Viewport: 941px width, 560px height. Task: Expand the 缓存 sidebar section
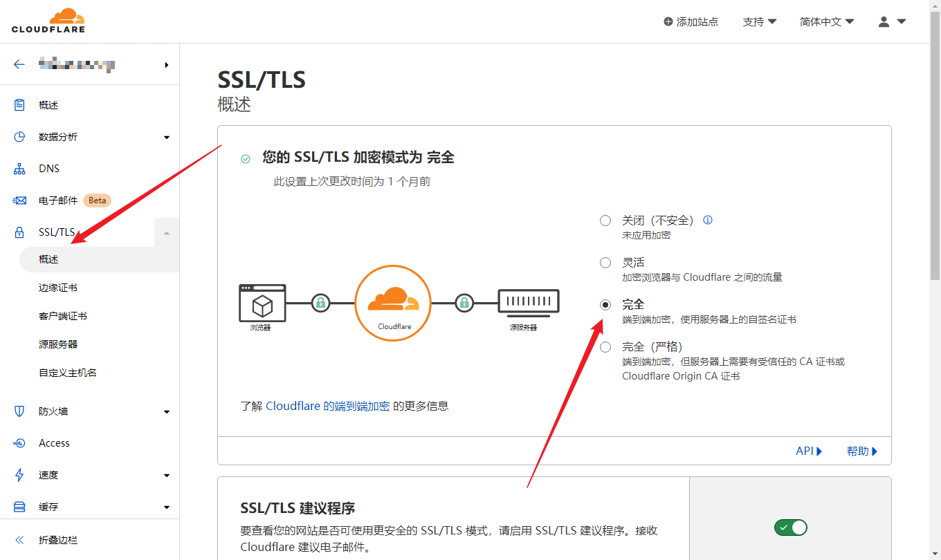[x=167, y=507]
